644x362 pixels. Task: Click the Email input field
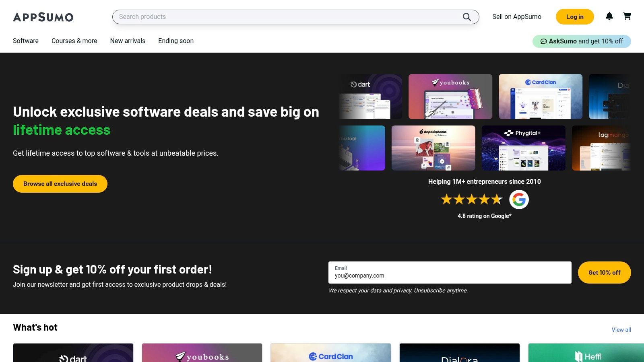(450, 272)
